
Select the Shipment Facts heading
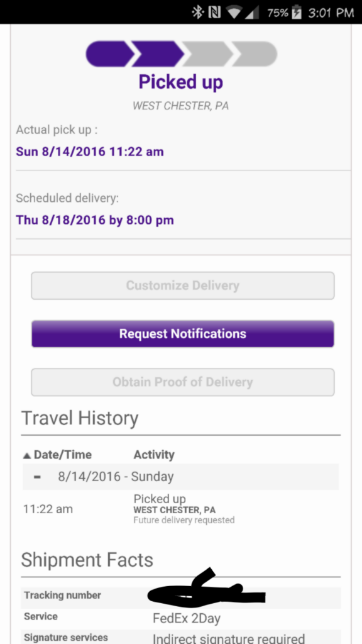pyautogui.click(x=87, y=560)
